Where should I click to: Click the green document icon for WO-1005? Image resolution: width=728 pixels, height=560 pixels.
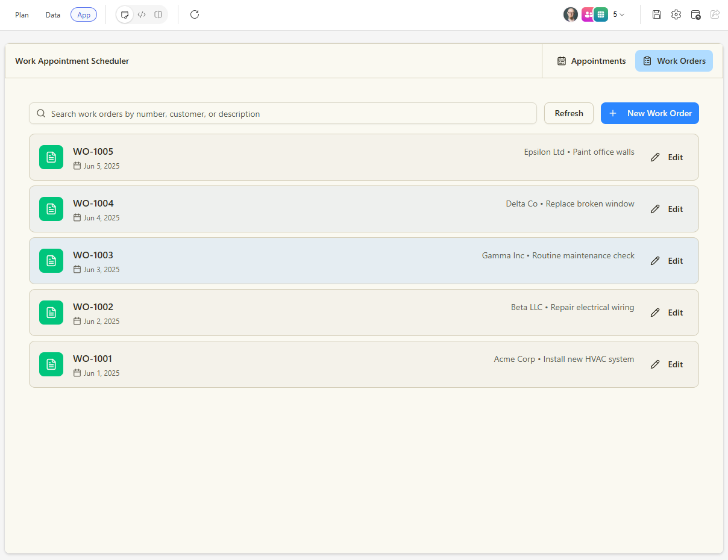pyautogui.click(x=51, y=157)
